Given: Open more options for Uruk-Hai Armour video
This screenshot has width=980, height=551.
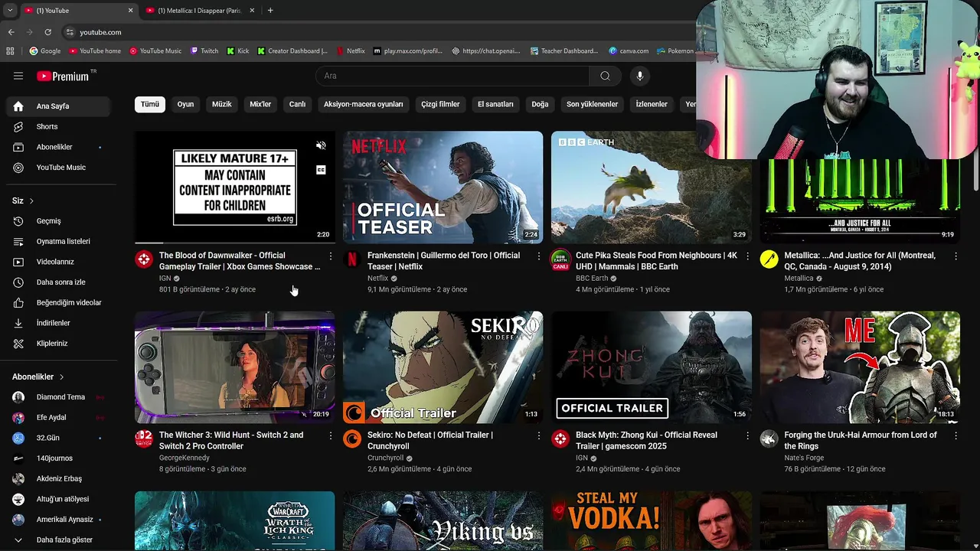Looking at the screenshot, I should [955, 435].
